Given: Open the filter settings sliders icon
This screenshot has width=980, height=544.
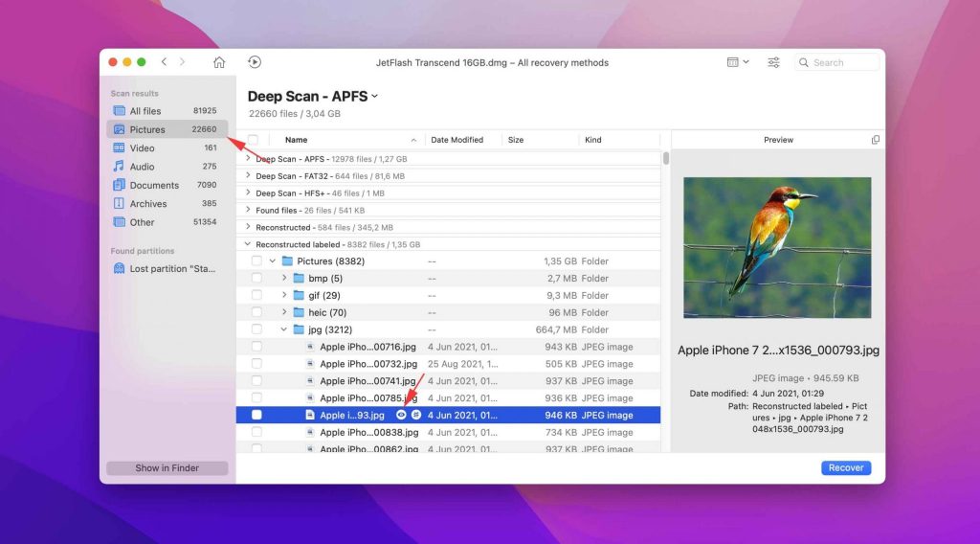Looking at the screenshot, I should click(x=773, y=62).
